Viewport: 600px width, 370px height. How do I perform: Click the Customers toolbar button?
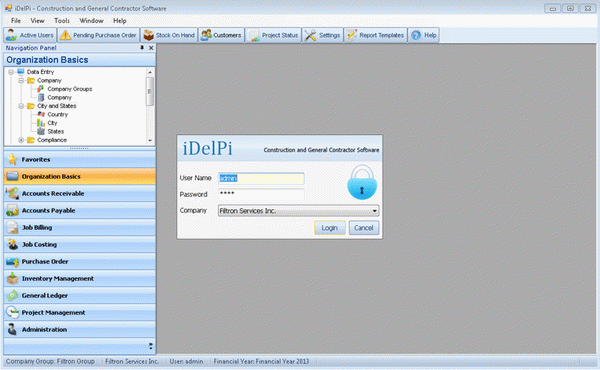(x=221, y=35)
